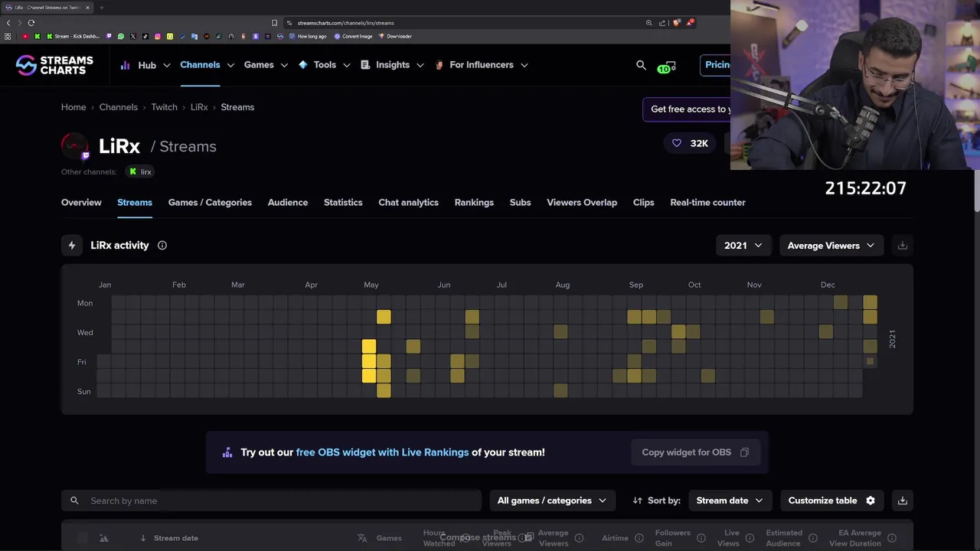This screenshot has height=551, width=980.
Task: Click the share icon in the address bar
Action: [x=662, y=23]
